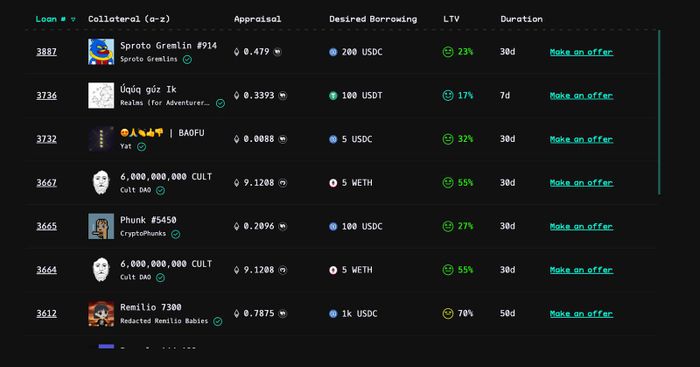700x367 pixels.
Task: Make an offer on Phunk #5450
Action: click(581, 226)
